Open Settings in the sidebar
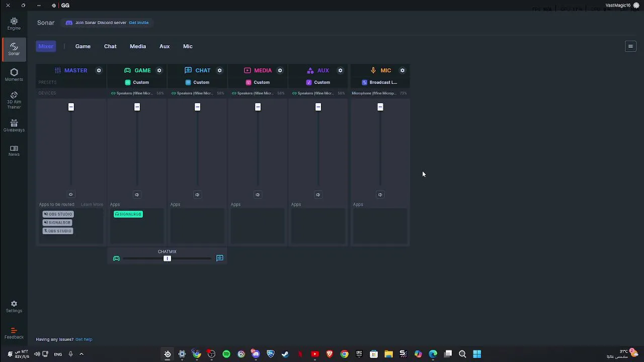This screenshot has height=362, width=644. (x=14, y=307)
